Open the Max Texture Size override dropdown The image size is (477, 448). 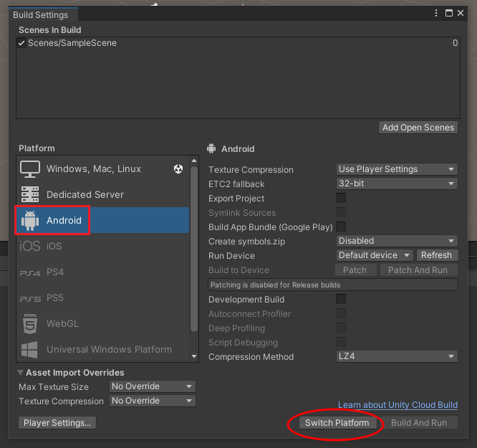pos(152,386)
